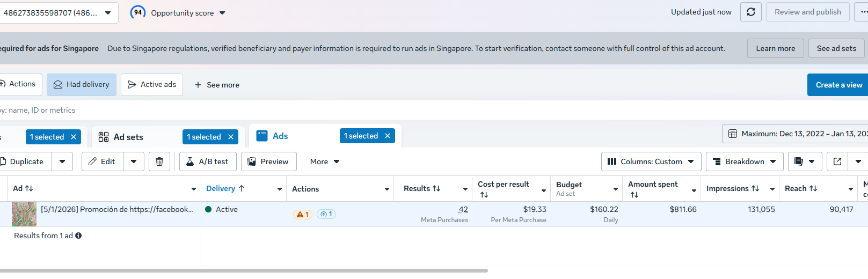The height and width of the screenshot is (279, 868).
Task: Open the Columns: Custom dropdown
Action: 651,161
